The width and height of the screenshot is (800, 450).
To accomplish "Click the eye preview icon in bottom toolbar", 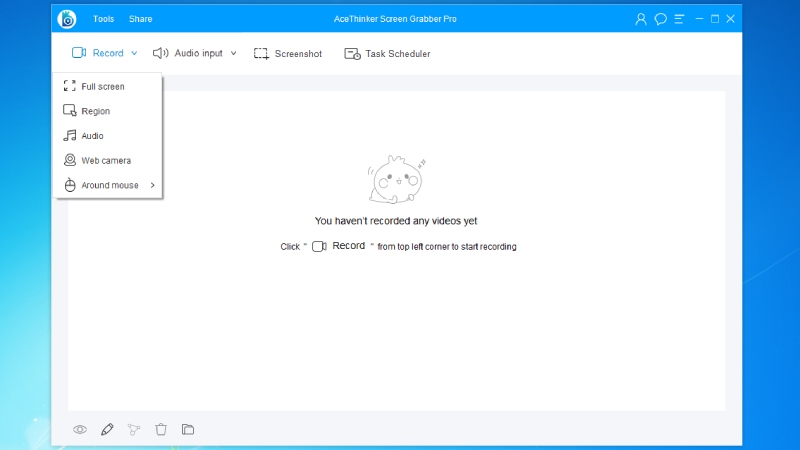I will [x=80, y=430].
